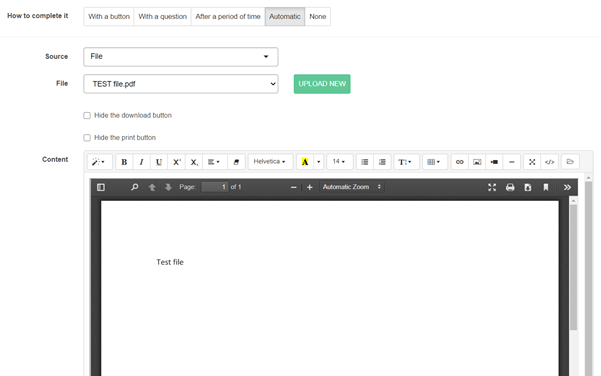
Task: Open the File dropdown showing TEST file.pdf
Action: pos(181,84)
